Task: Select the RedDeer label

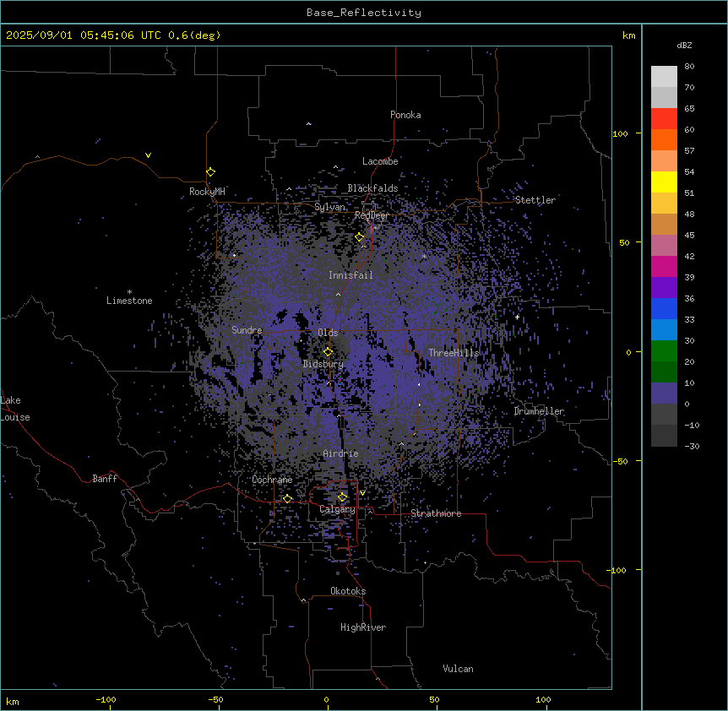Action: click(x=372, y=215)
